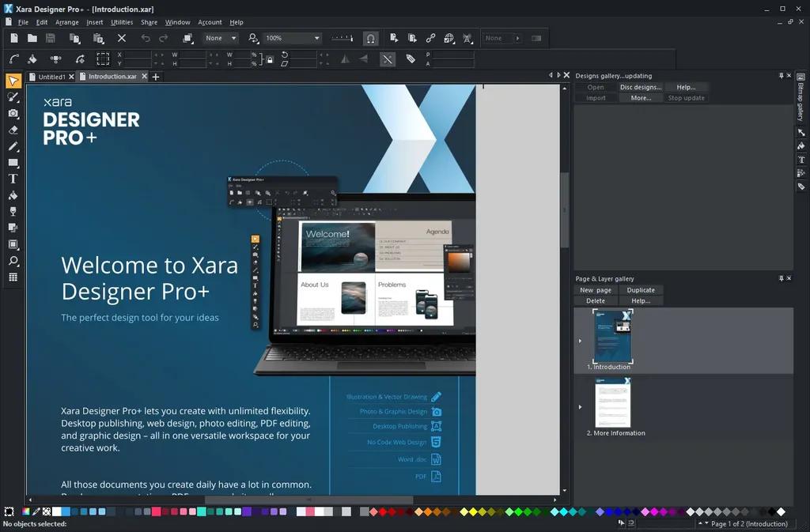This screenshot has height=532, width=810.
Task: Expand the More Information page layers
Action: [x=580, y=407]
